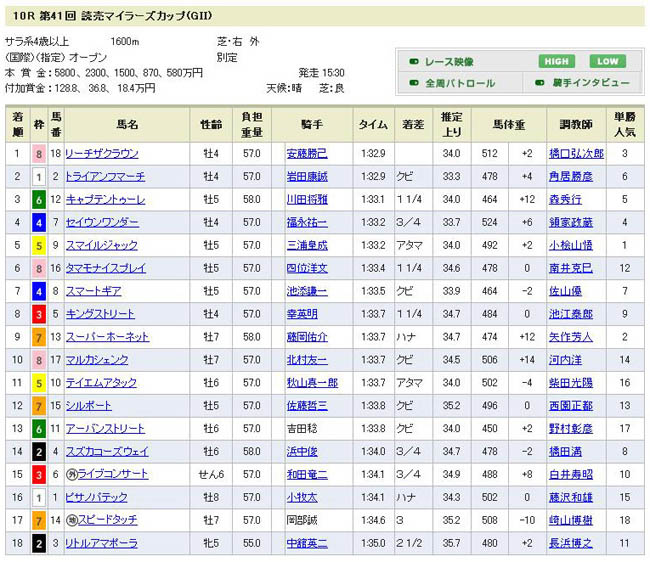650x562 pixels.
Task: Click the 馬名 column header
Action: pyautogui.click(x=128, y=125)
